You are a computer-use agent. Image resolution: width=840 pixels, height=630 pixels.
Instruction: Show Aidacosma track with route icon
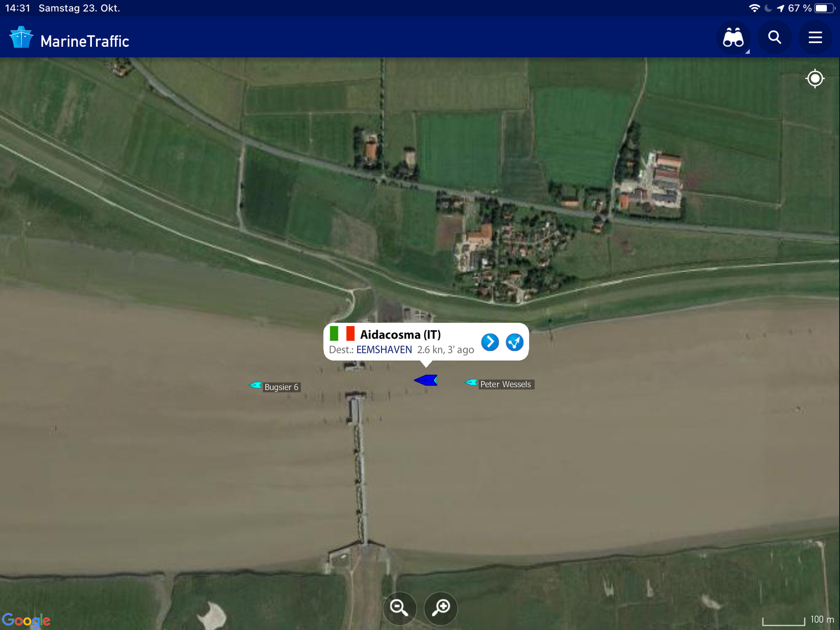514,342
